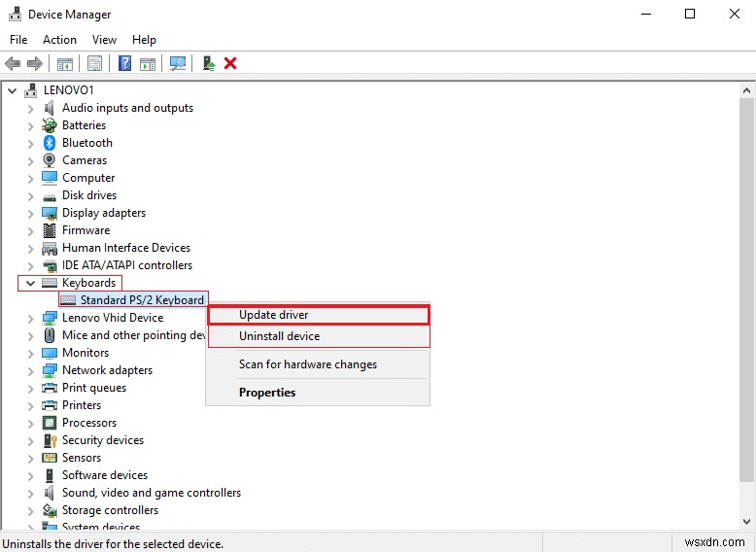The width and height of the screenshot is (756, 552).
Task: Expand Sound, video and game controllers
Action: 31,494
